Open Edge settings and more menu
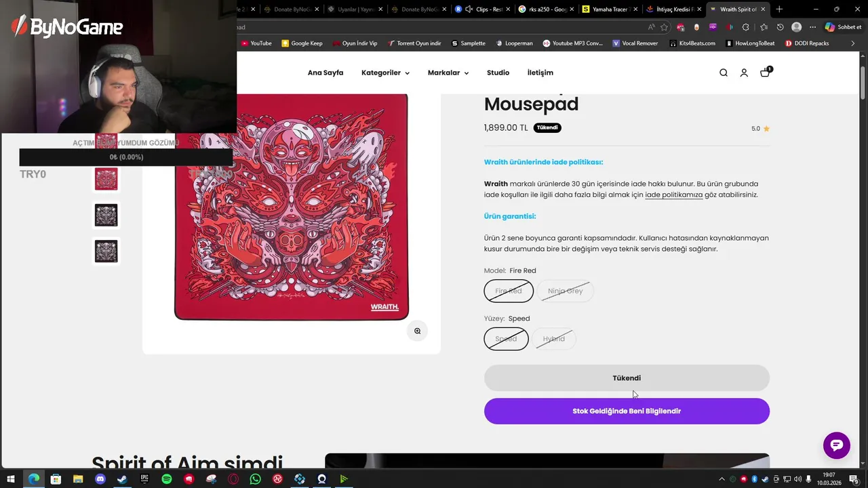The image size is (868, 488). point(812,27)
